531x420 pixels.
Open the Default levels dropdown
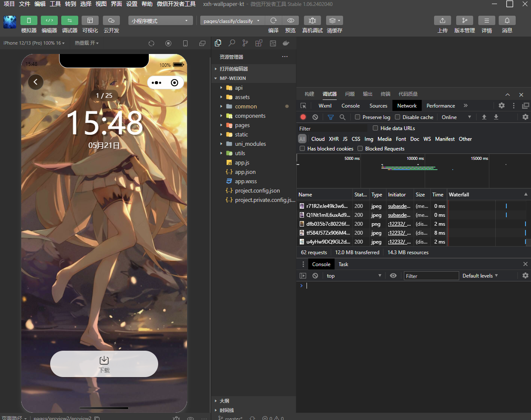click(480, 275)
